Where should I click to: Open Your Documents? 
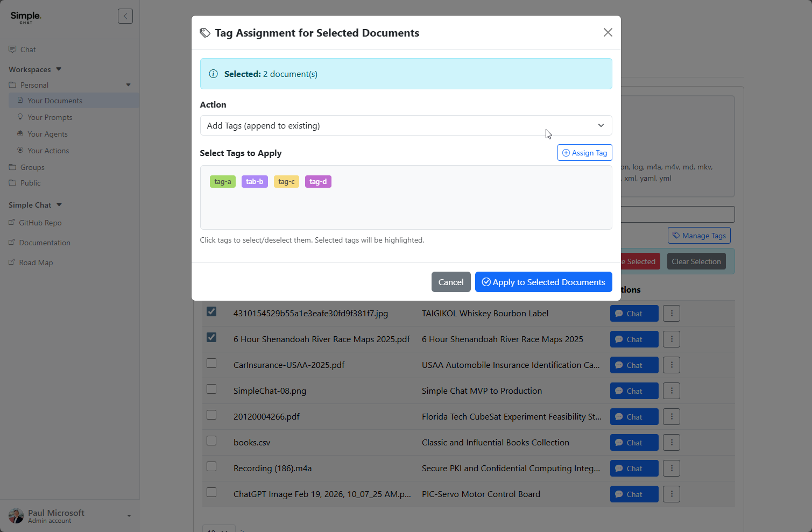pos(55,101)
